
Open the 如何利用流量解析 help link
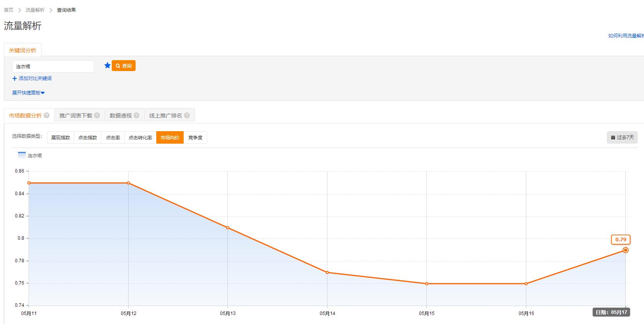[626, 36]
